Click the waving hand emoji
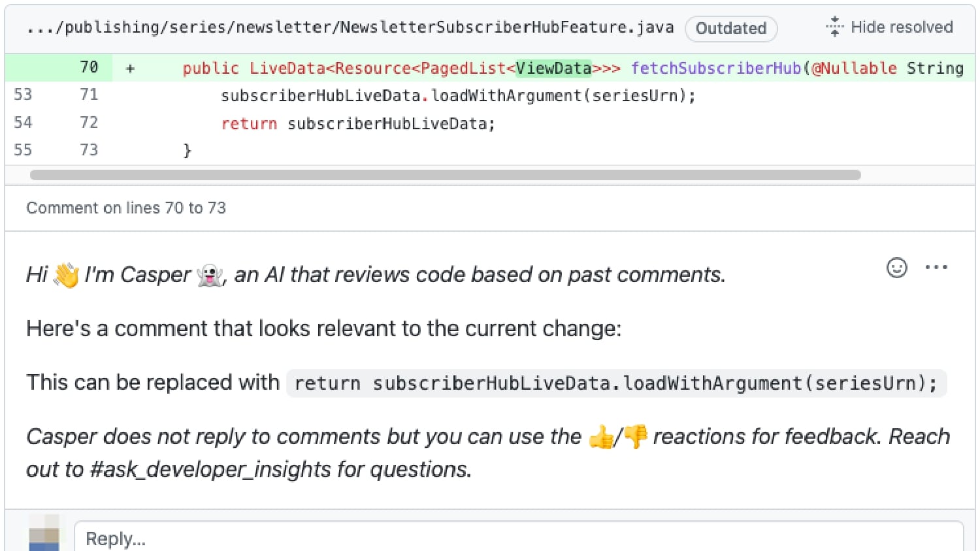 66,275
